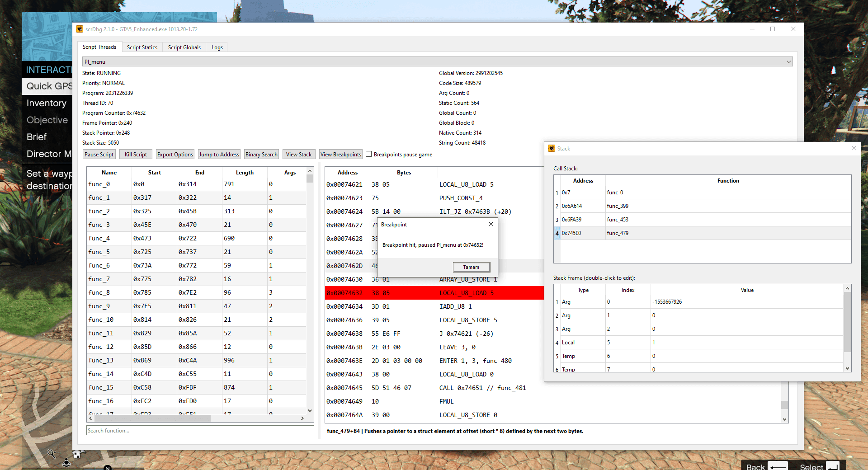Click the yoga activity blip on the minimap

[x=66, y=462]
